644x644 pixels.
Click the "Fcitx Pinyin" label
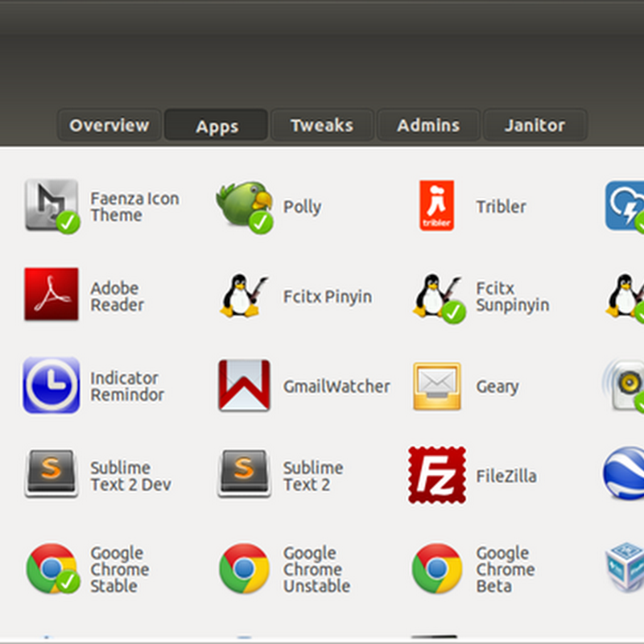(328, 296)
